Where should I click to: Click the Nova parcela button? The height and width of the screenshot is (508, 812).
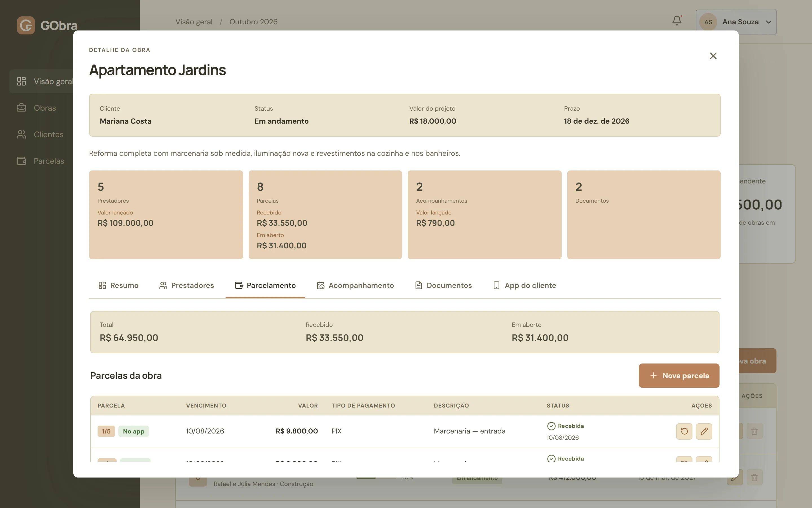point(679,376)
